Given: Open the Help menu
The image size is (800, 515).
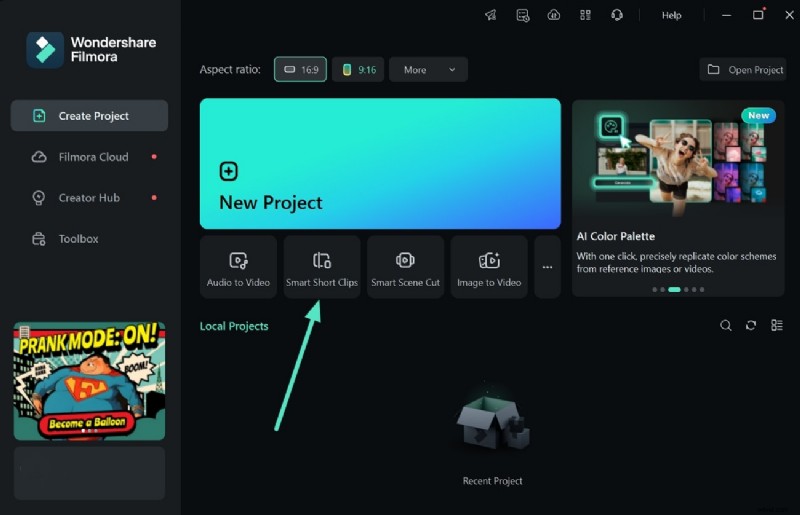Looking at the screenshot, I should pyautogui.click(x=672, y=15).
